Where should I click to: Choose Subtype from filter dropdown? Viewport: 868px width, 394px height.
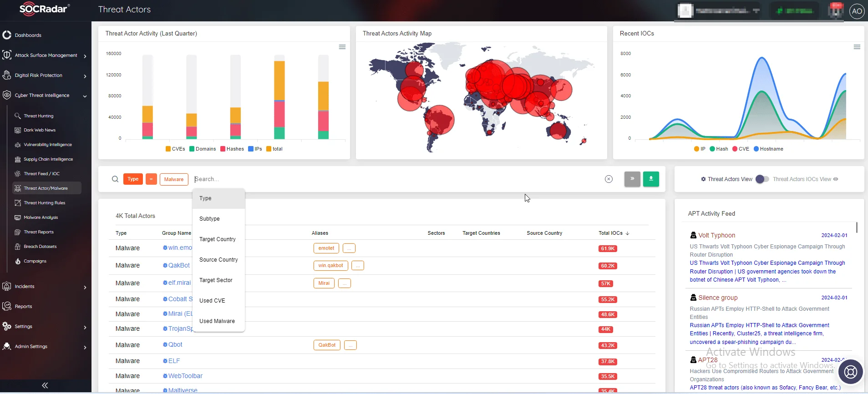(218, 219)
